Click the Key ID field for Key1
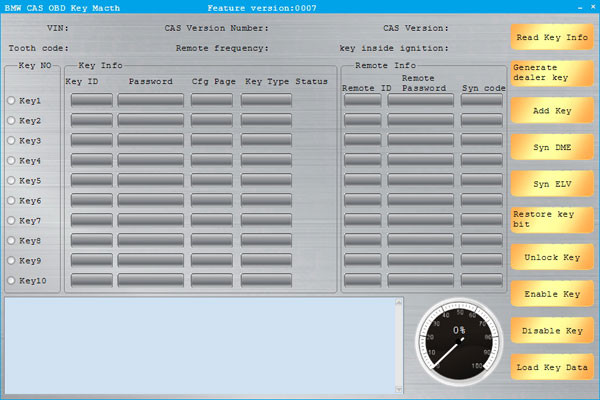 point(92,100)
